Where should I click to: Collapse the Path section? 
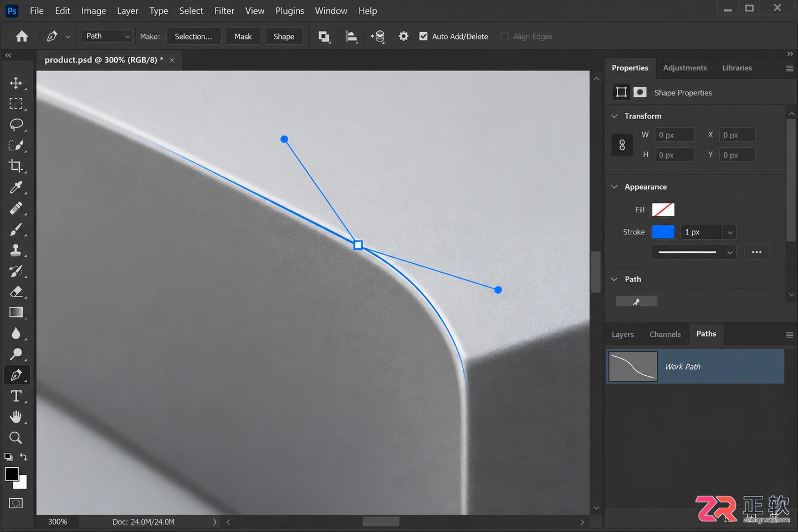pos(614,279)
